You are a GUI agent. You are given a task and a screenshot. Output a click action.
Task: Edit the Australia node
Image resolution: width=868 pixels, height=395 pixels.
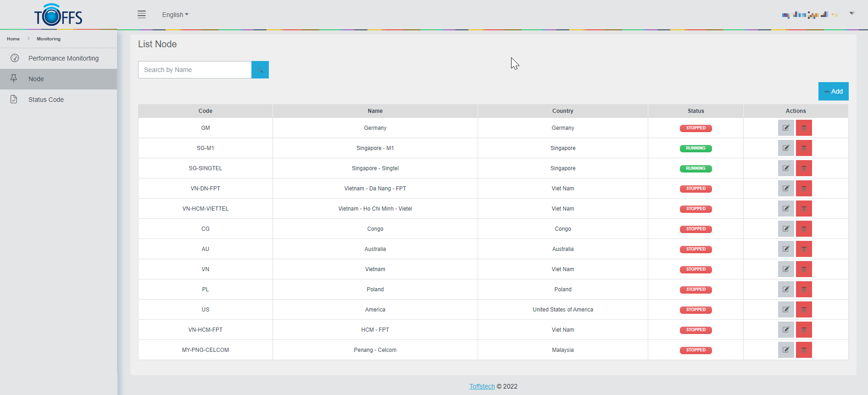785,249
